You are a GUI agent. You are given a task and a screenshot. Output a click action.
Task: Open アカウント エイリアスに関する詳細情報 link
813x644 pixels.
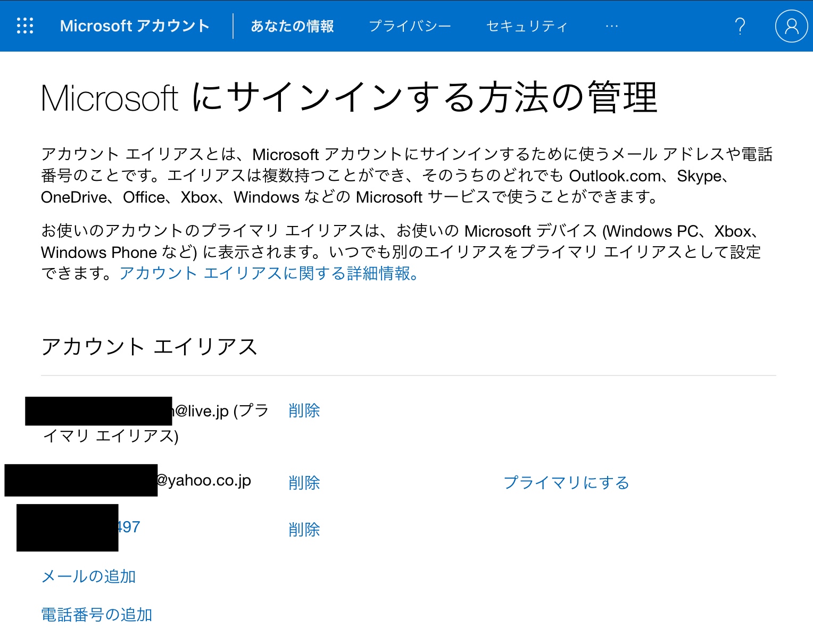pyautogui.click(x=269, y=273)
